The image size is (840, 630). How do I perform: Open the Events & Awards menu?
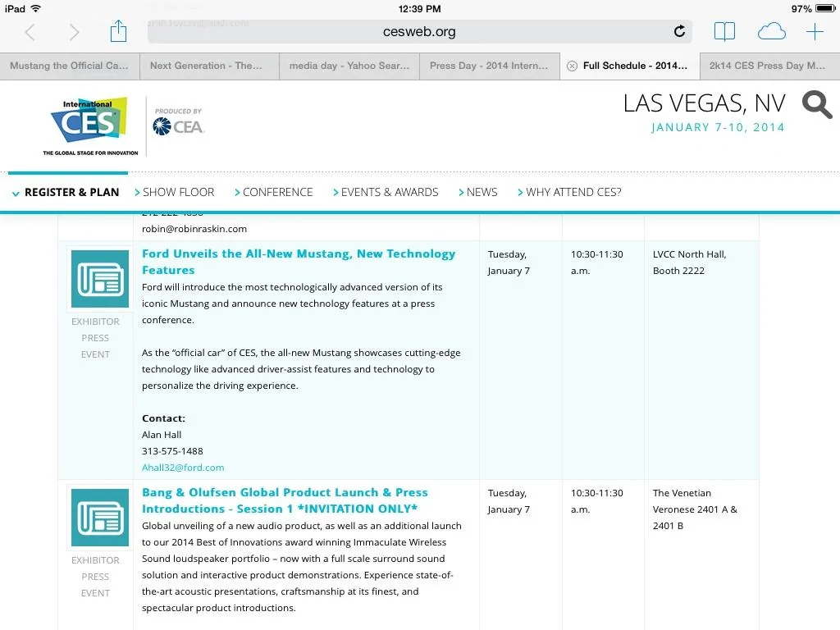tap(386, 192)
